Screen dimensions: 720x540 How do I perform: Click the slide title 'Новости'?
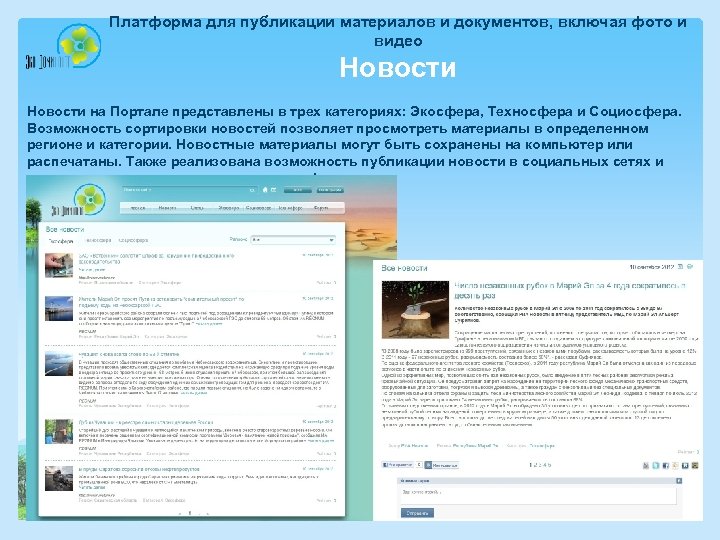398,68
